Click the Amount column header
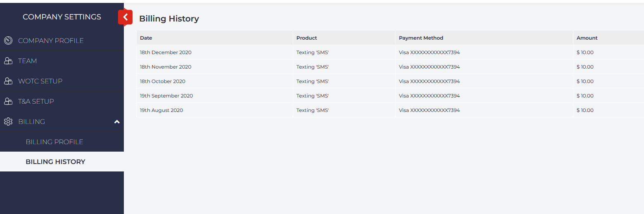This screenshot has height=214, width=644. coord(587,38)
